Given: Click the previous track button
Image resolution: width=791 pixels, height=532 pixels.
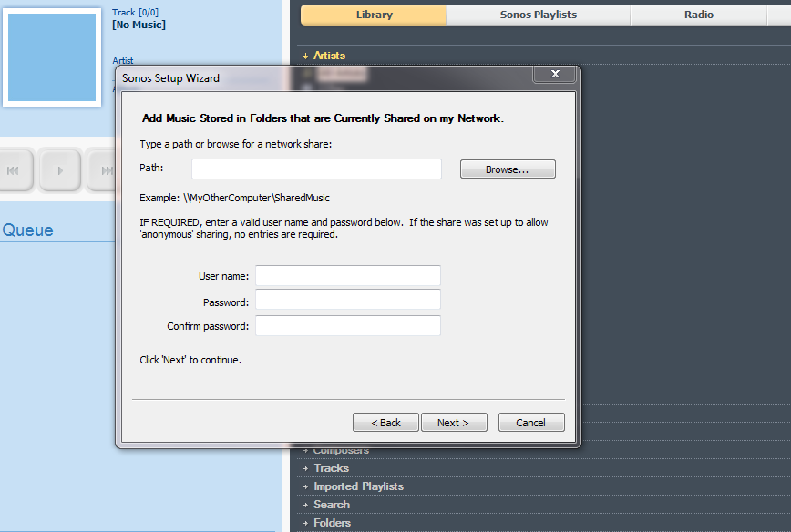Looking at the screenshot, I should pos(14,170).
